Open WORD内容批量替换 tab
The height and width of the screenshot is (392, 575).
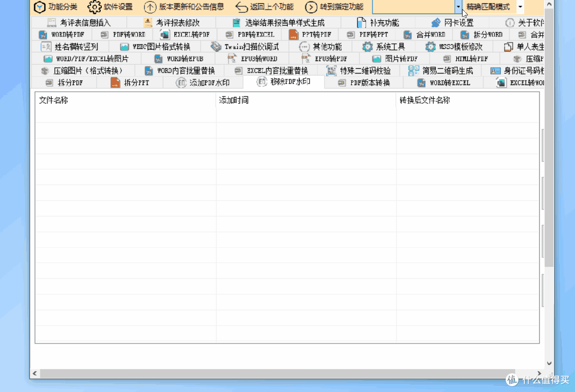click(179, 71)
